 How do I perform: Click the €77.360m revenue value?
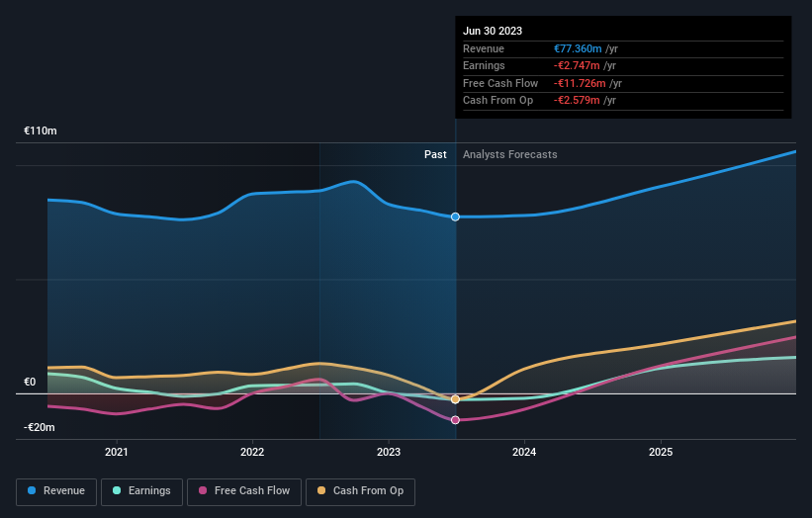coord(578,48)
